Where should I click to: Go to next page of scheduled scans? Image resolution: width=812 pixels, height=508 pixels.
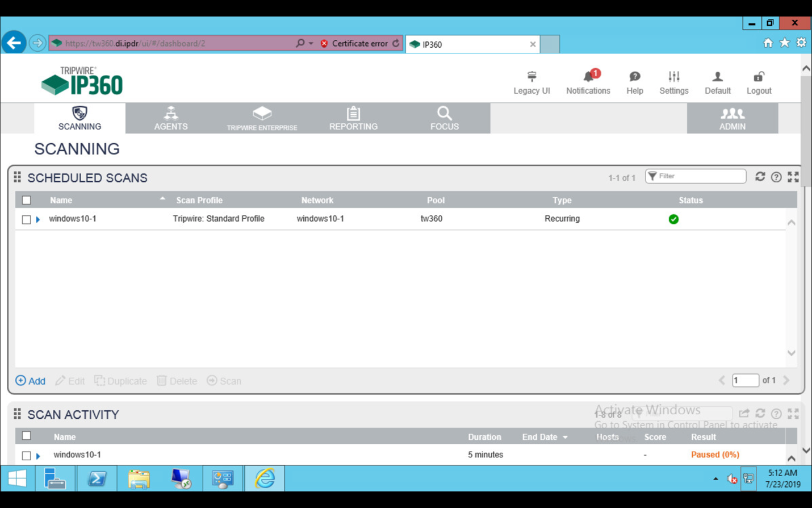tap(786, 380)
